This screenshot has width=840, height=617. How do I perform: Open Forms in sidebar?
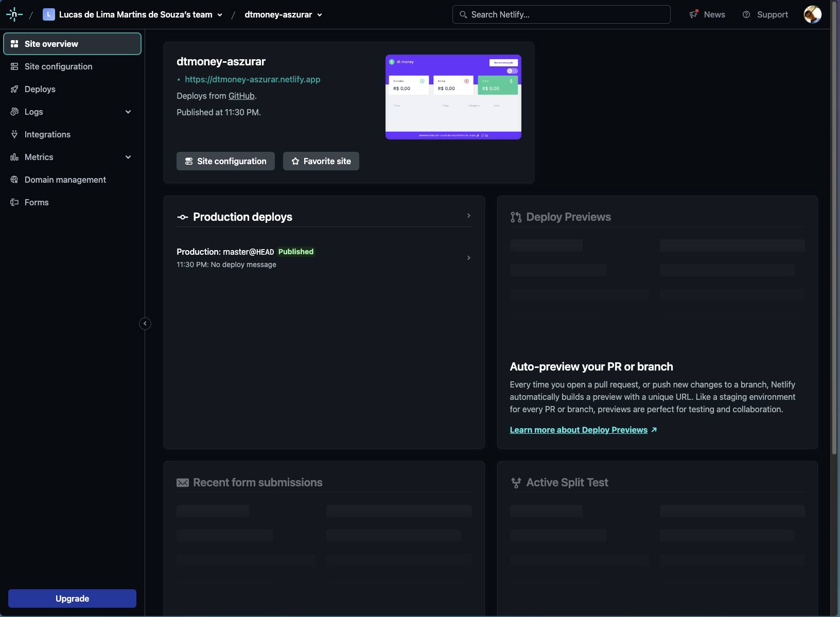(72, 202)
